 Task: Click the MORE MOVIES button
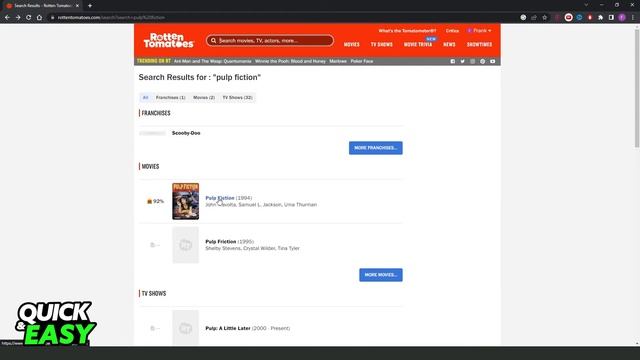click(381, 275)
